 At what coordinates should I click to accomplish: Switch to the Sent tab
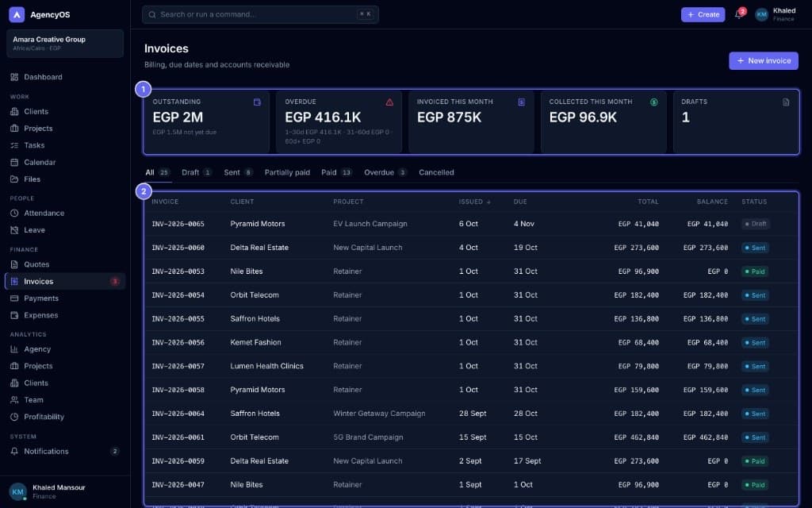238,172
